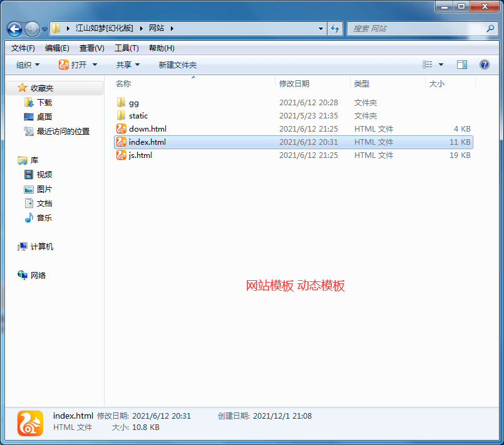Viewport: 504px width, 445px height.
Task: Click the 打开 toolbar button
Action: (x=73, y=65)
